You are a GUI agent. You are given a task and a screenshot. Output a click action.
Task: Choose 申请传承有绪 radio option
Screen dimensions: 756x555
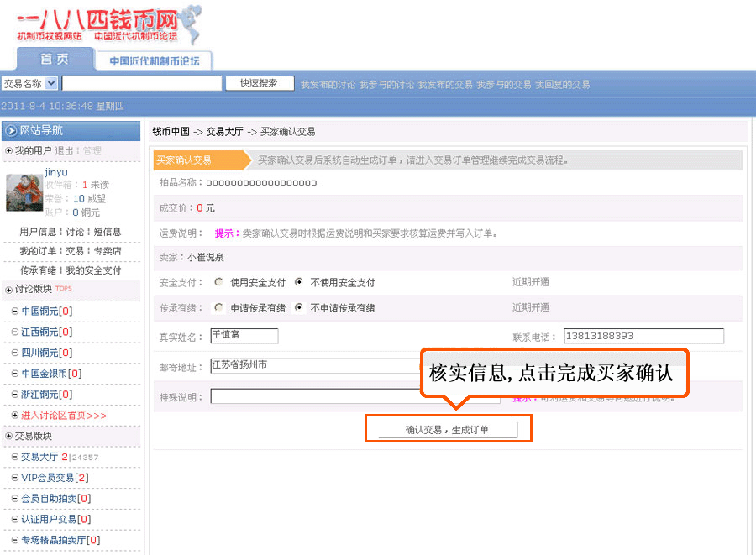(219, 307)
